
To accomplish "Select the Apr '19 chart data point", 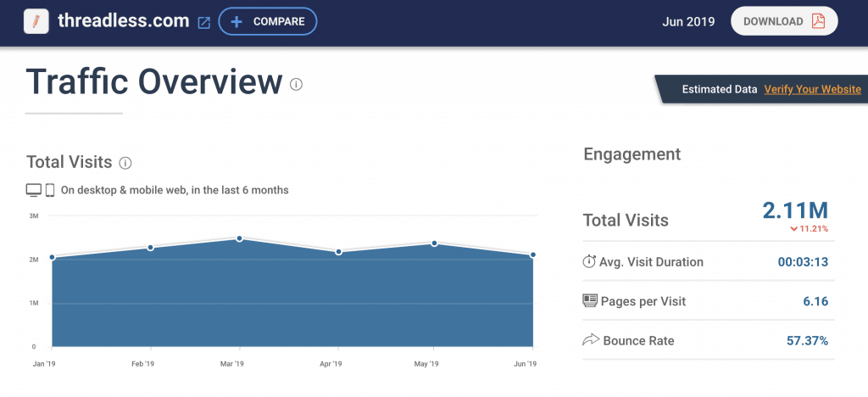I will pos(338,252).
